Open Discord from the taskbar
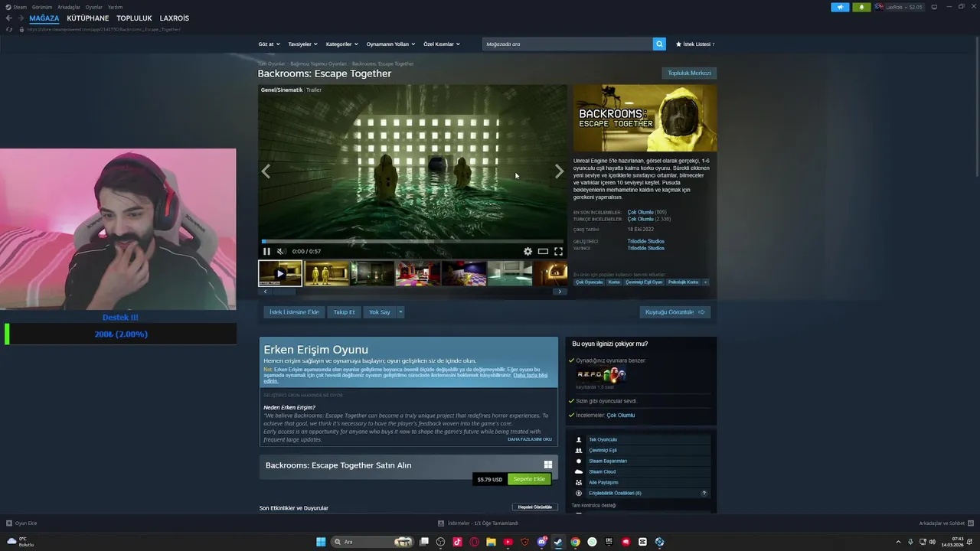980x551 pixels. [541, 542]
